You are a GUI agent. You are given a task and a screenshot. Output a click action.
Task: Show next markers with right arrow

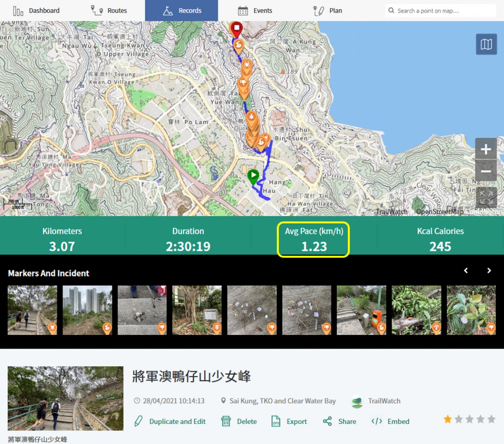(489, 271)
